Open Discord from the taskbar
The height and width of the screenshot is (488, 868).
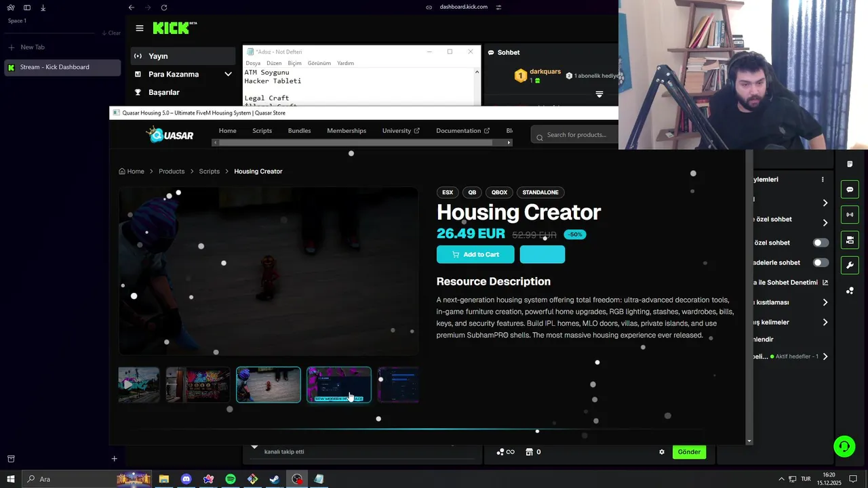[186, 479]
